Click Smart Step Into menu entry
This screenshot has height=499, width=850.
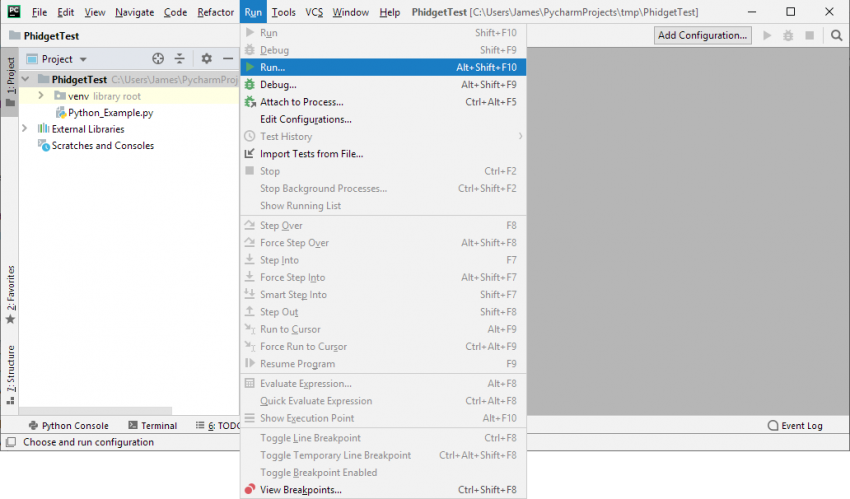click(x=383, y=295)
